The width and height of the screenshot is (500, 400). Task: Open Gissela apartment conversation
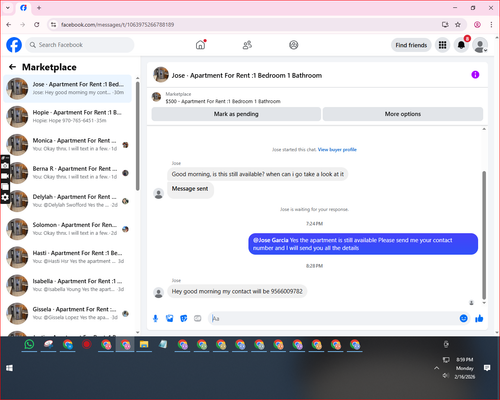coord(67,313)
